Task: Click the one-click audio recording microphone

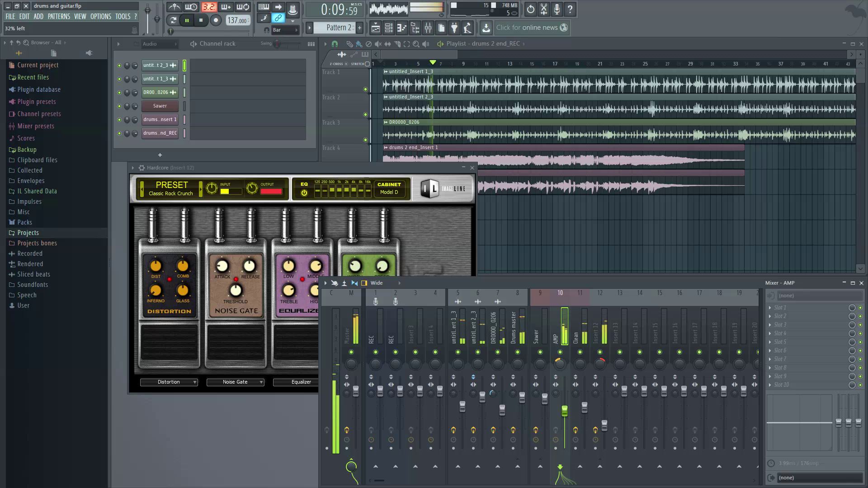Action: [557, 9]
